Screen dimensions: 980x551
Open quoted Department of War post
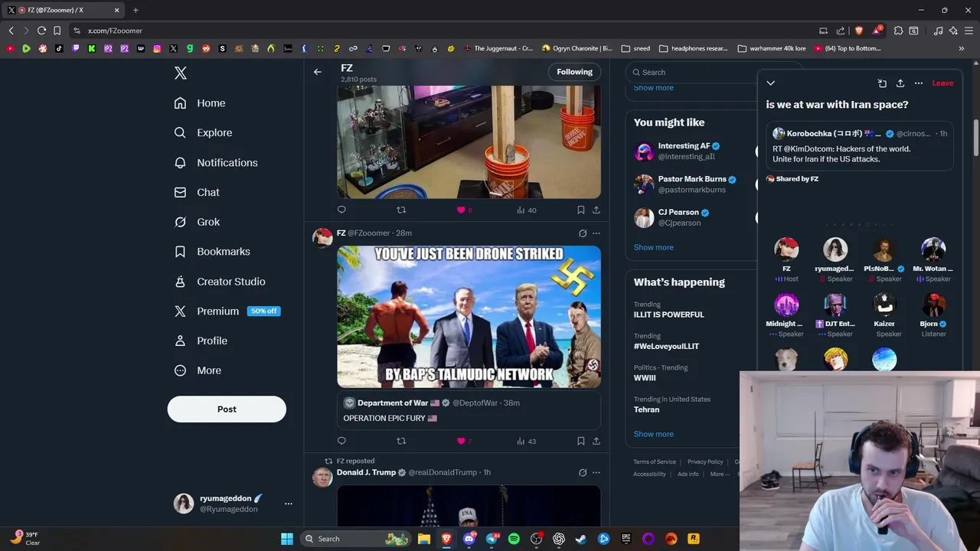469,411
